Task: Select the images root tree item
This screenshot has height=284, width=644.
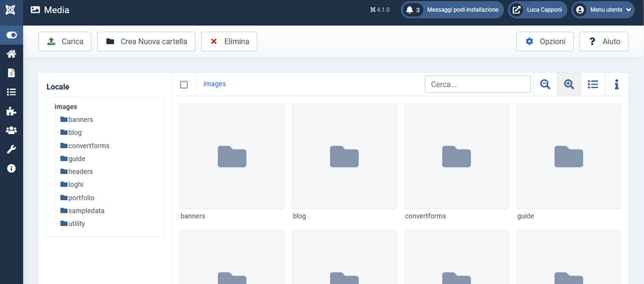Action: click(66, 107)
